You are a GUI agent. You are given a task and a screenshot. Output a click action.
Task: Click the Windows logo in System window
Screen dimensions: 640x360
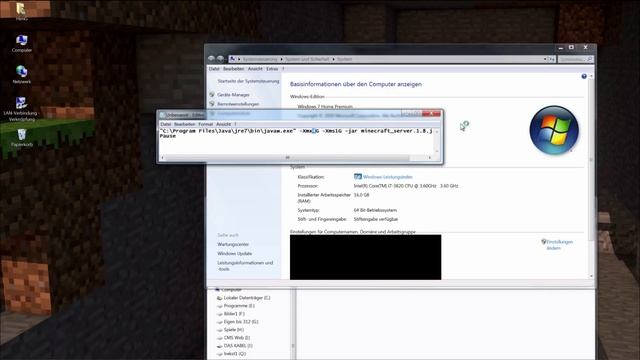[x=554, y=130]
